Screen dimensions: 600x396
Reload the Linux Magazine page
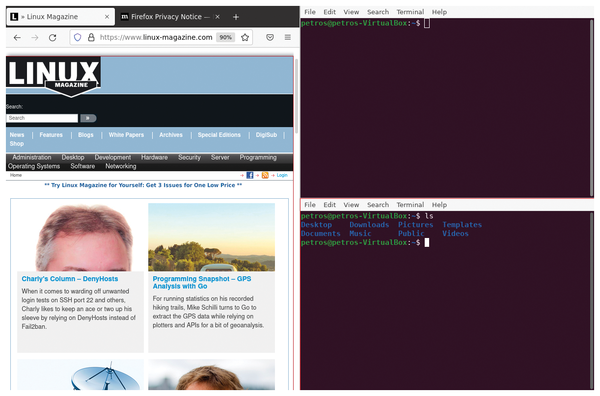[53, 37]
